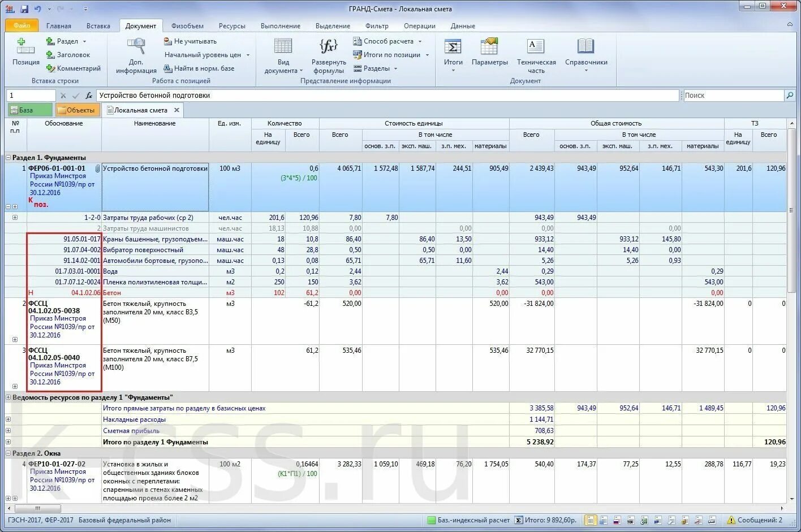This screenshot has height=532, width=801.
Task: Select Итого по разделу 1 Фундаменты row
Action: (396, 442)
